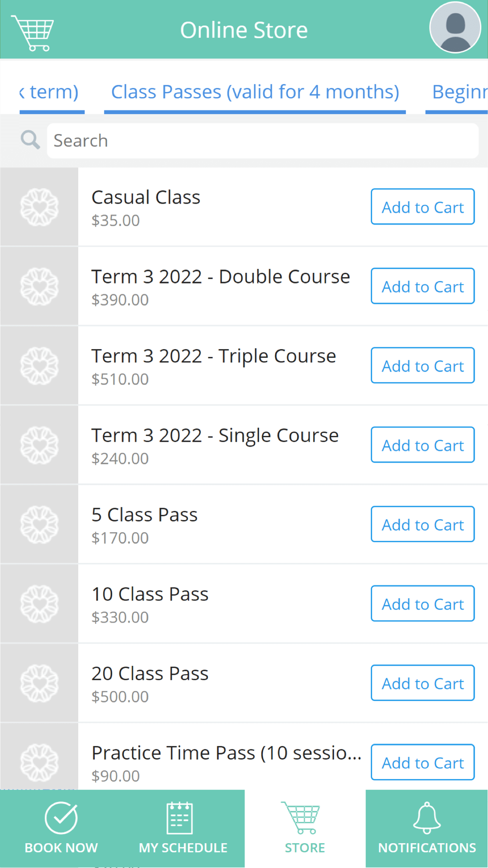Add 20 Class Pass to cart
Image resolution: width=488 pixels, height=868 pixels.
tap(423, 683)
